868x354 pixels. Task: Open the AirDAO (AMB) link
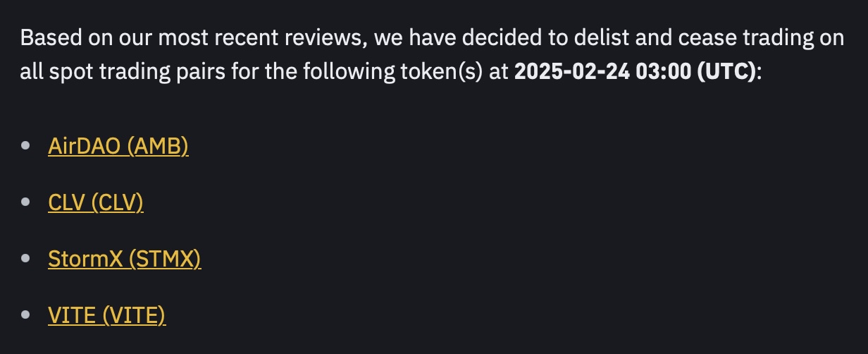(118, 146)
